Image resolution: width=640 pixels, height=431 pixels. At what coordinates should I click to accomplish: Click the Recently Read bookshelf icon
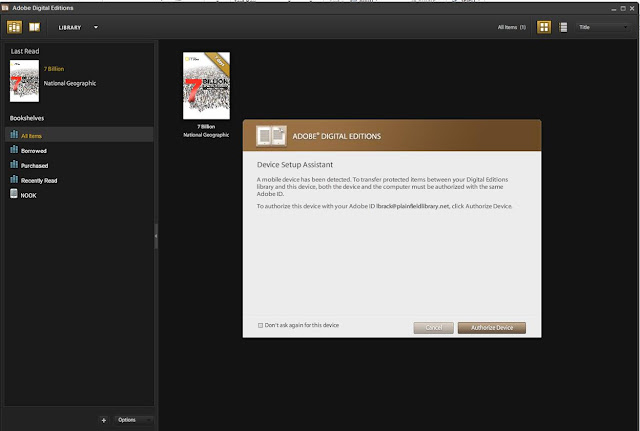coord(14,179)
